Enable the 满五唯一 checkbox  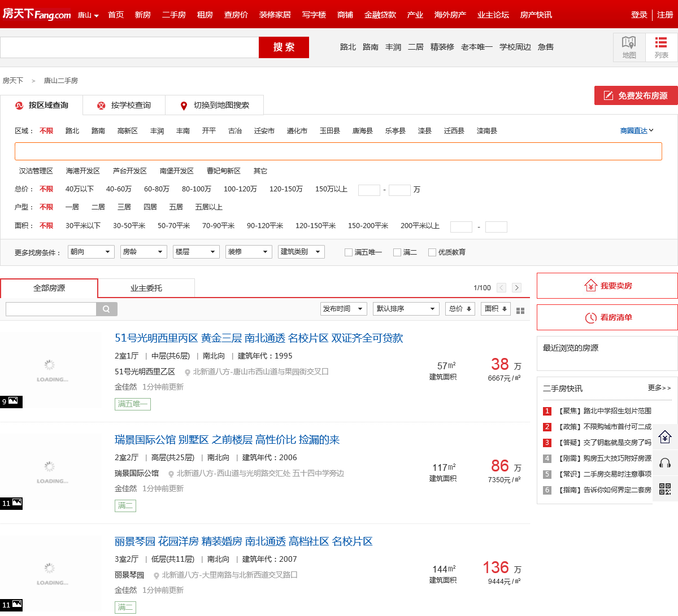pyautogui.click(x=349, y=252)
